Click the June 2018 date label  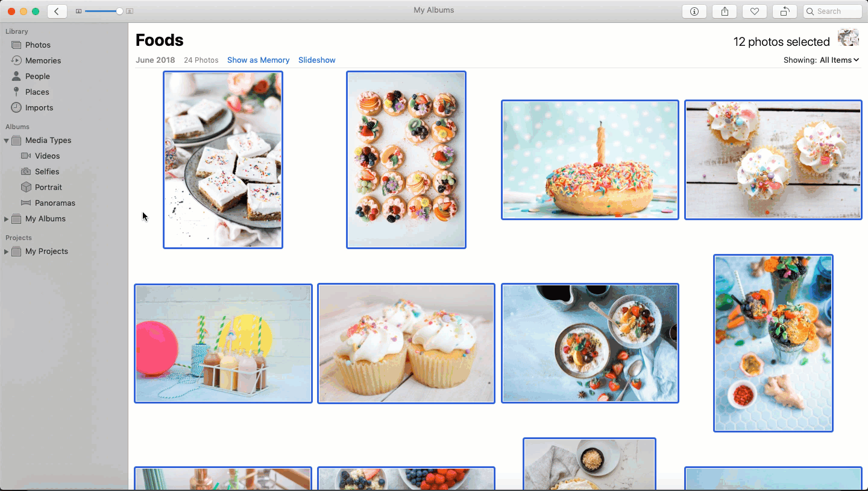(155, 60)
